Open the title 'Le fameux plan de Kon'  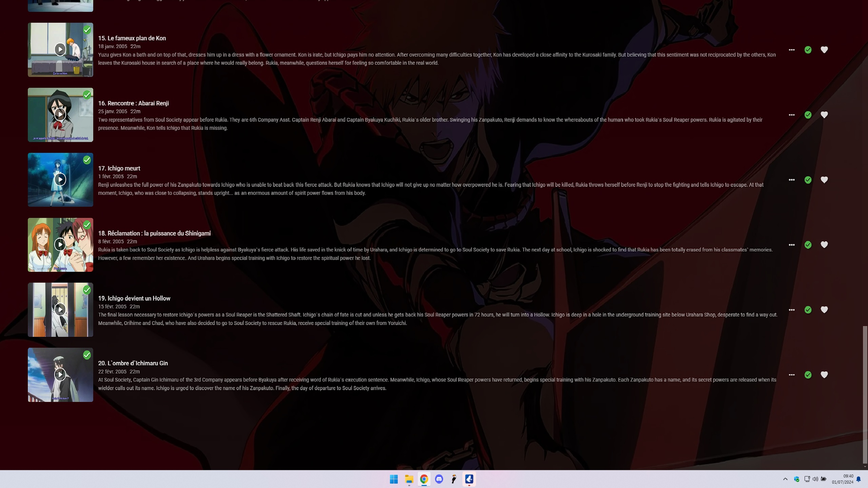point(132,38)
